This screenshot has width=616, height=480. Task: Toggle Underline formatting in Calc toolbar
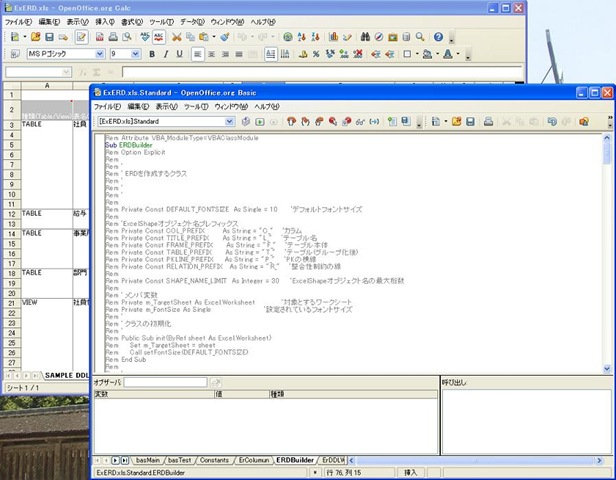point(180,54)
